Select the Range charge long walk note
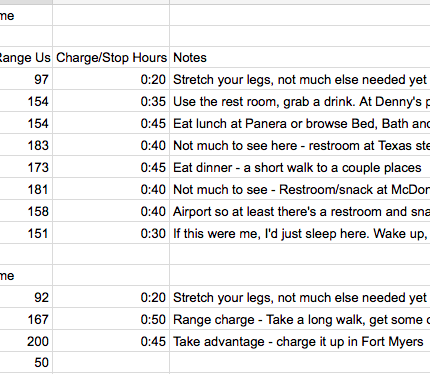Viewport: 430px width, 374px height. (x=300, y=319)
